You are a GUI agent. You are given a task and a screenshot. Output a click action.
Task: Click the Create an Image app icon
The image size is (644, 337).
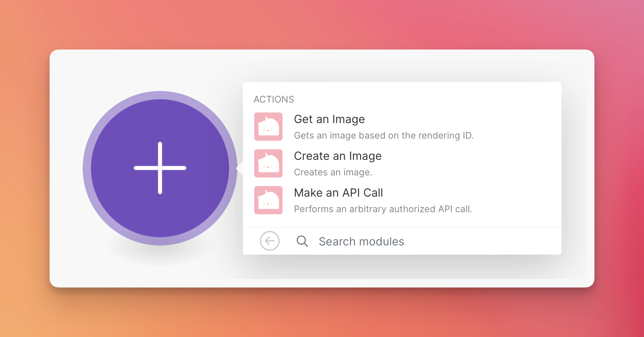[x=268, y=163]
